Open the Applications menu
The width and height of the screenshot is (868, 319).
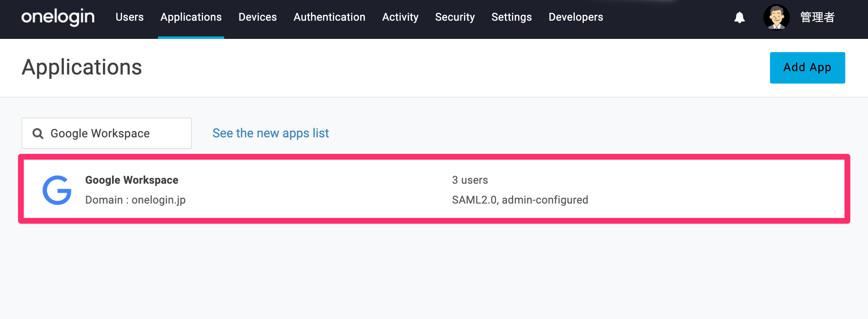(x=191, y=17)
